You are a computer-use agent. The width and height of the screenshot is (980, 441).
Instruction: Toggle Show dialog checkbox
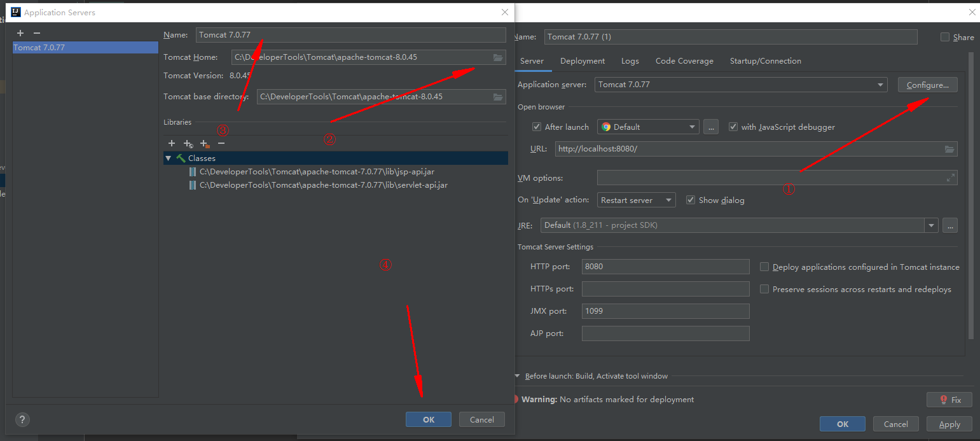[x=691, y=200]
